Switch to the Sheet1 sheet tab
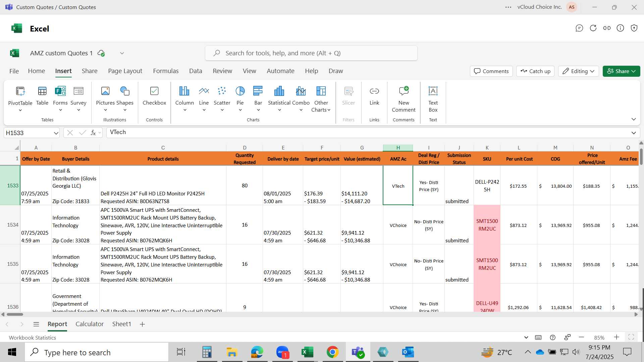Image resolution: width=644 pixels, height=362 pixels. pyautogui.click(x=121, y=324)
